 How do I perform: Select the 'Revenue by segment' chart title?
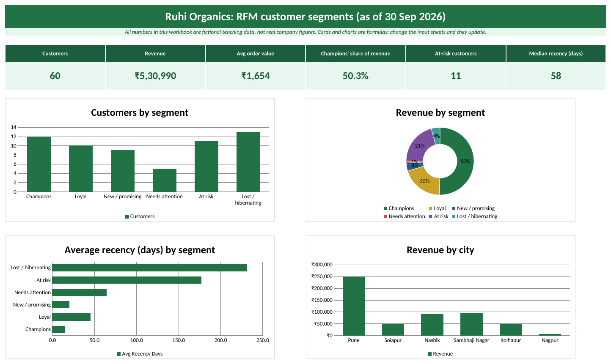coord(440,112)
